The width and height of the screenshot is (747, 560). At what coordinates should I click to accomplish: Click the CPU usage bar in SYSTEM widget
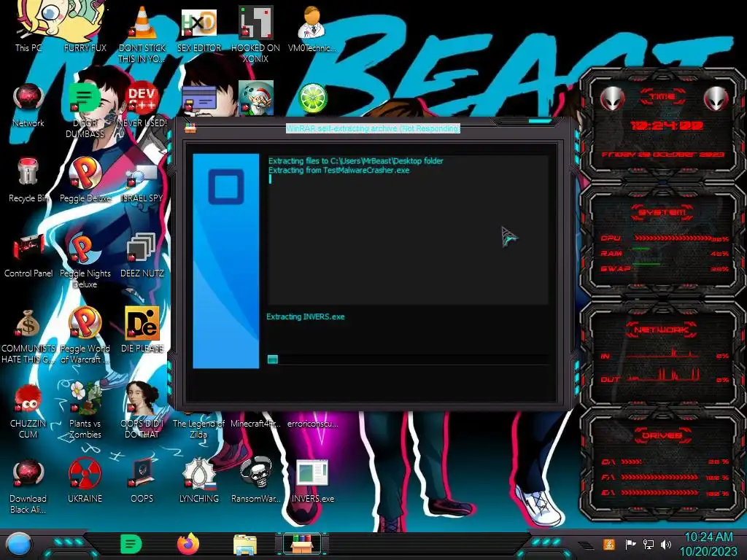tap(673, 238)
